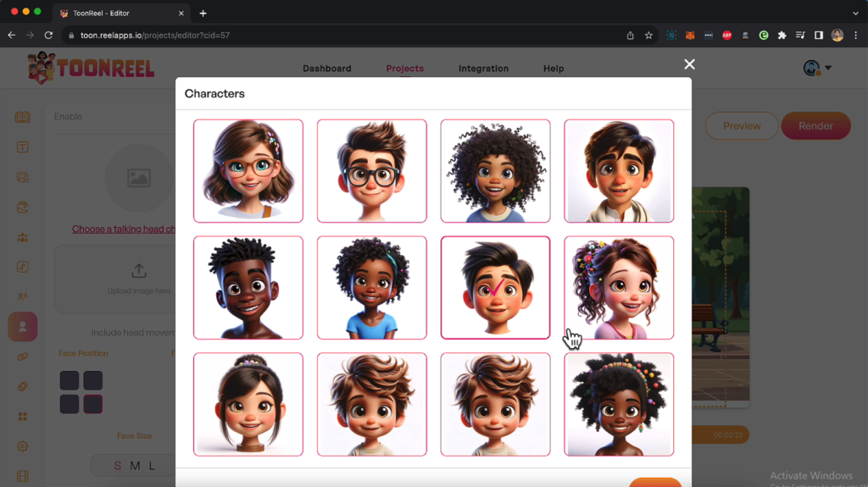Open the browser extensions puzzle icon
This screenshot has height=487, width=868.
click(x=782, y=36)
